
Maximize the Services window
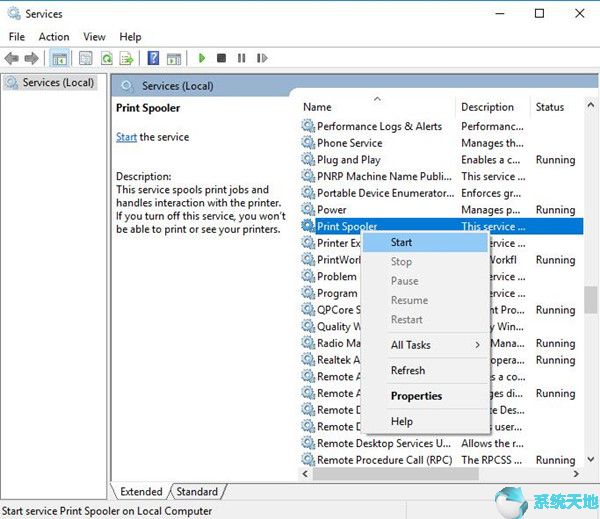[539, 13]
